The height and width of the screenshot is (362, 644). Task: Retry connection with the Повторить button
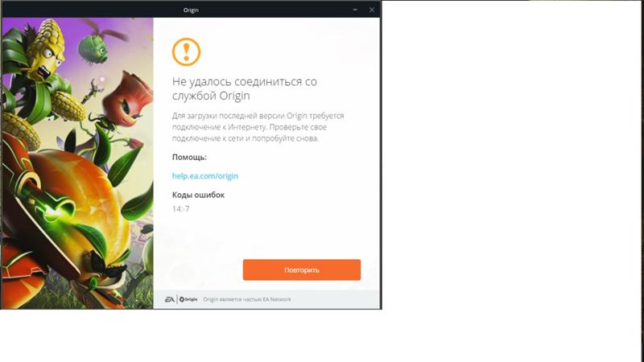pyautogui.click(x=301, y=270)
